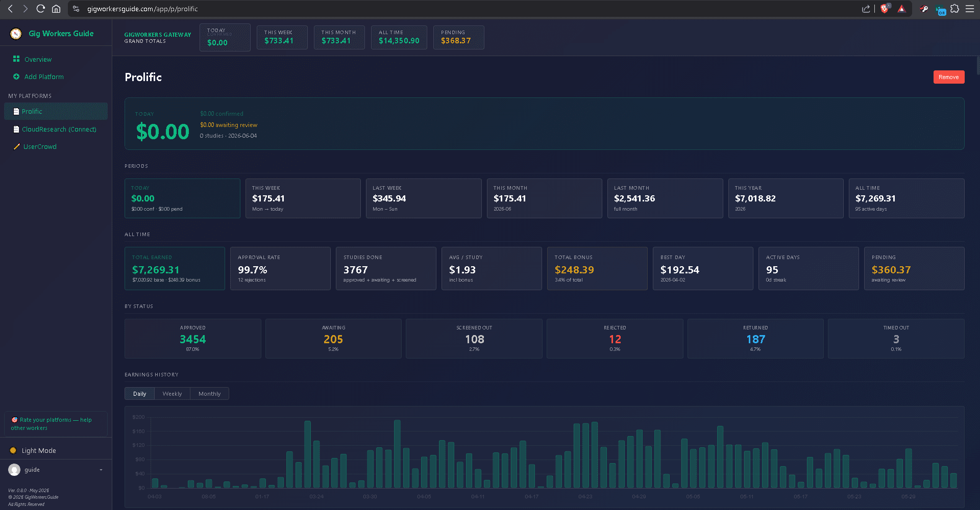Viewport: 980px width, 510px height.
Task: Click the grand totals Today $0.00 card
Action: 225,37
